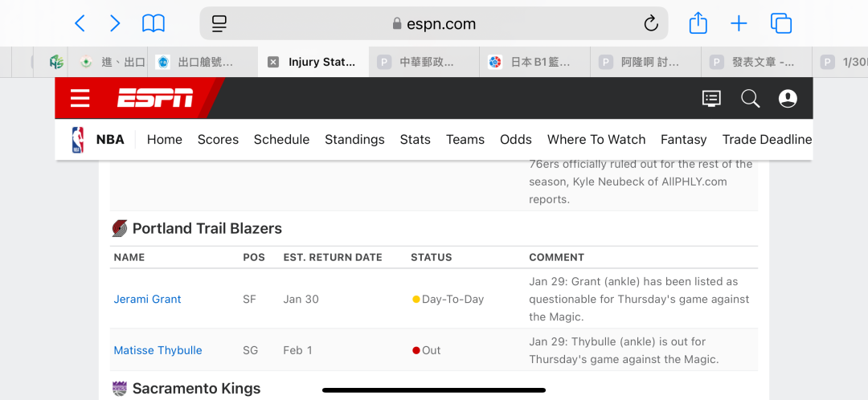Viewport: 868px width, 400px height.
Task: Tap the espn.com address field
Action: pos(434,23)
